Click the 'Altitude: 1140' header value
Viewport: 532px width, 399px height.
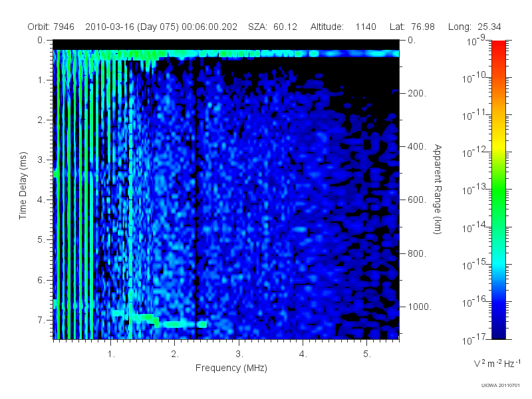(x=343, y=27)
